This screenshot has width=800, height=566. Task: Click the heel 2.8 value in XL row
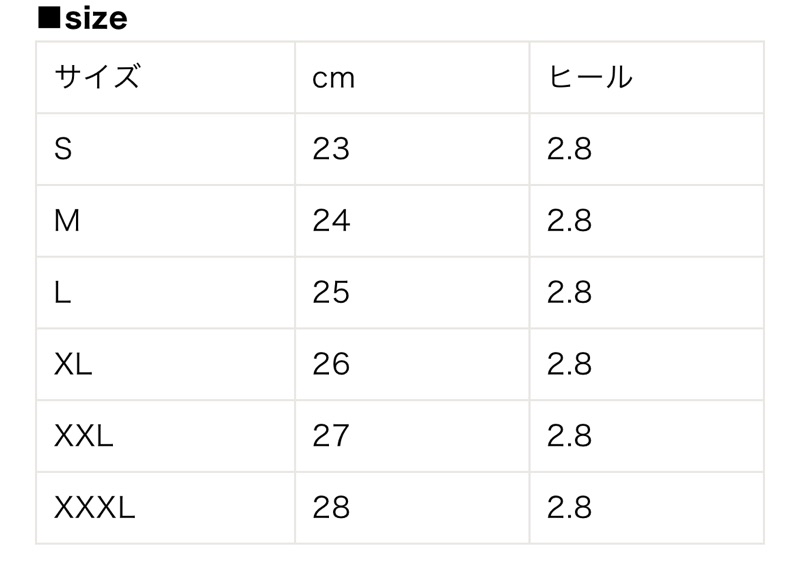tap(569, 364)
